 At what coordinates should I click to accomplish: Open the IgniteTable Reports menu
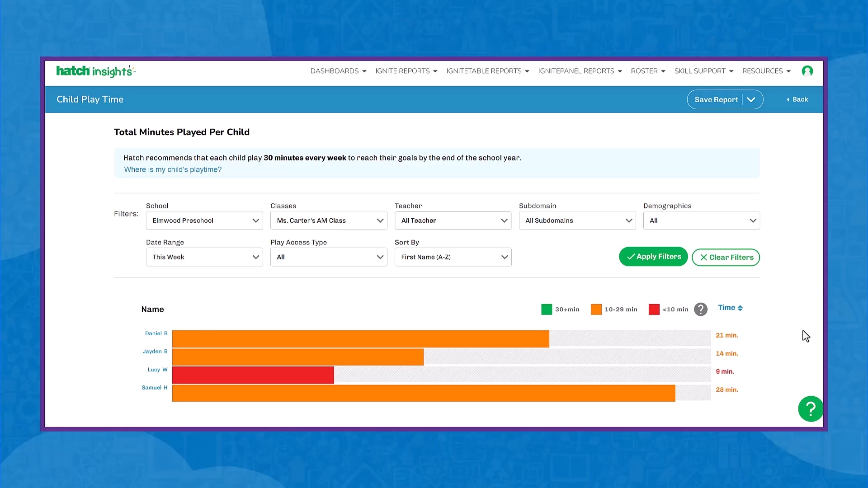coord(487,71)
